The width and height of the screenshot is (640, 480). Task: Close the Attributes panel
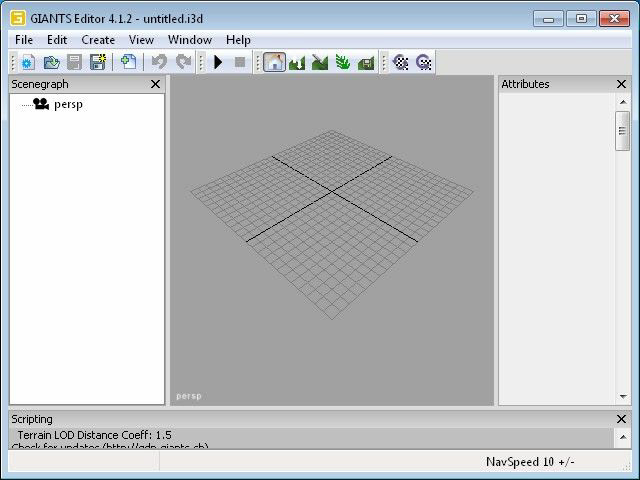[621, 85]
